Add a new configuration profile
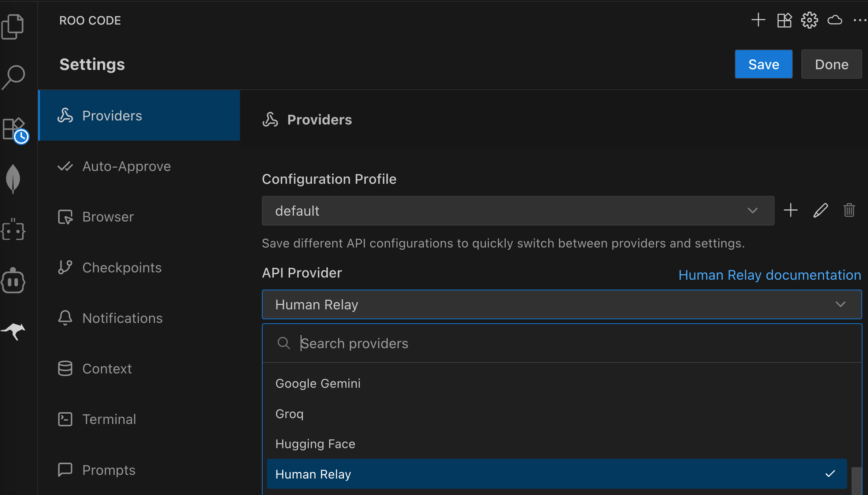 click(x=791, y=211)
